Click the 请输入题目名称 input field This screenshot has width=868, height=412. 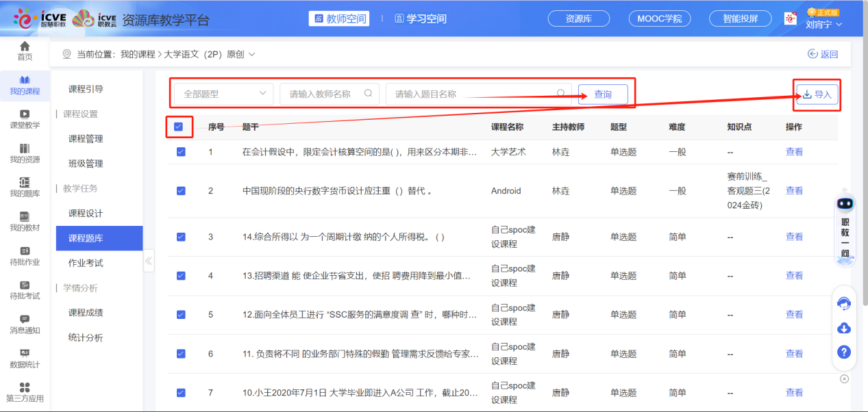point(473,94)
